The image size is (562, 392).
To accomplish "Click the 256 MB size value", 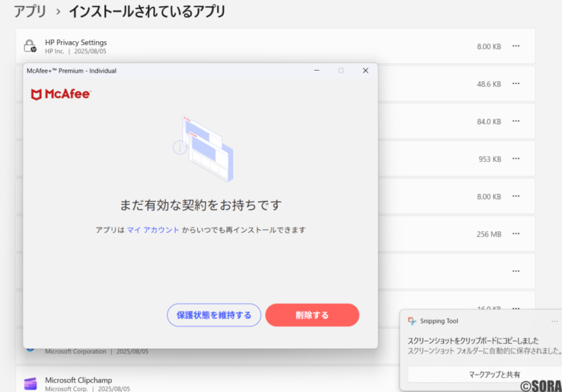I will point(489,234).
